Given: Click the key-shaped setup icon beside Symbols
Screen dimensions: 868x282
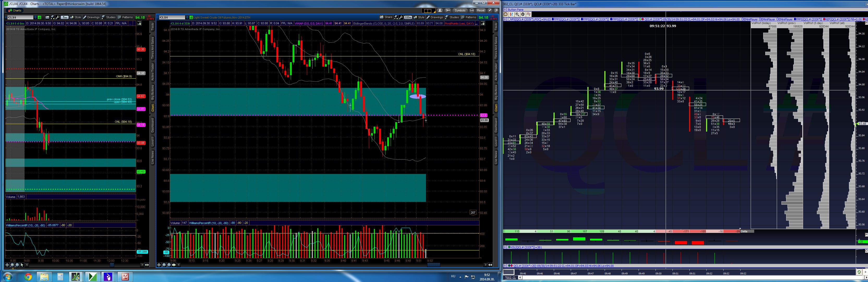Looking at the screenshot, I should pyautogui.click(x=448, y=10).
